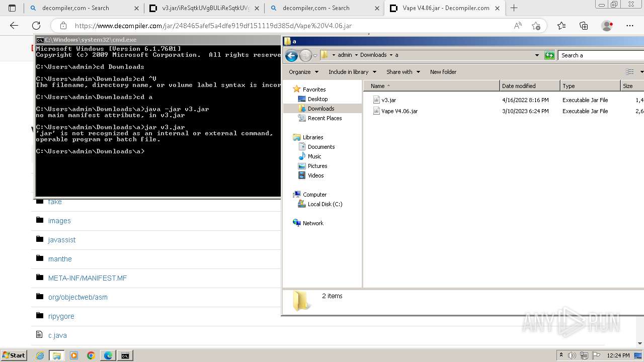The width and height of the screenshot is (644, 362).
Task: Close the first decompiler.com Search tab
Action: [136, 8]
